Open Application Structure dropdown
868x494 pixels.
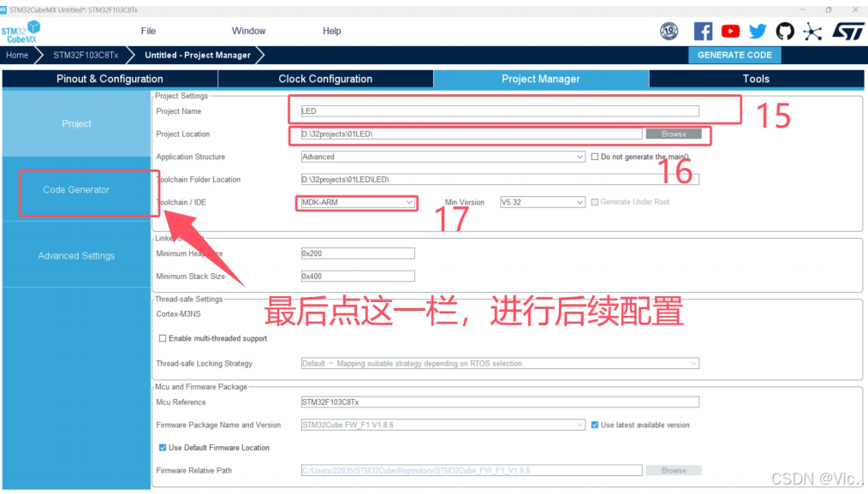[443, 157]
